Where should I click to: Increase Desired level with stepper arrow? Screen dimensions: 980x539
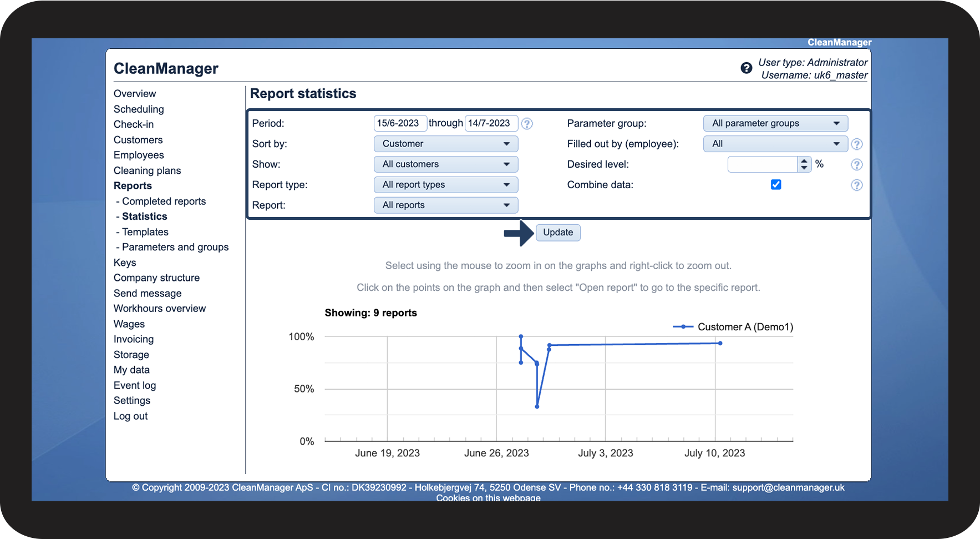tap(804, 161)
